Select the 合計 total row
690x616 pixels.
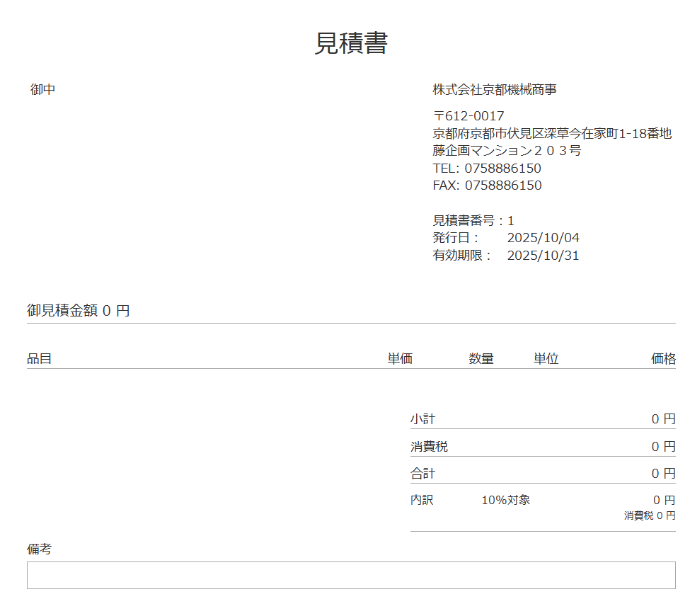(542, 474)
